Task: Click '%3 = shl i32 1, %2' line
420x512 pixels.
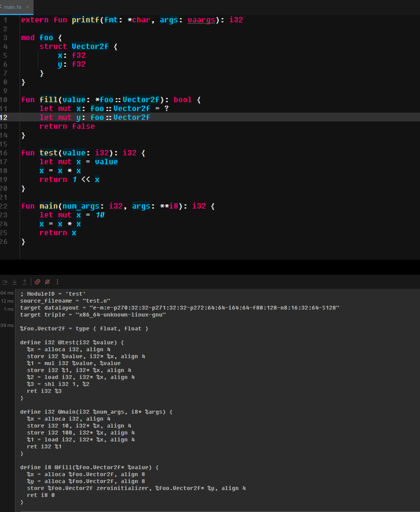Action: pos(58,384)
